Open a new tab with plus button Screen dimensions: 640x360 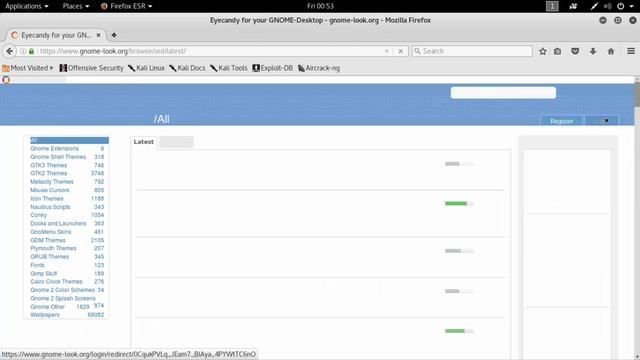pos(114,35)
